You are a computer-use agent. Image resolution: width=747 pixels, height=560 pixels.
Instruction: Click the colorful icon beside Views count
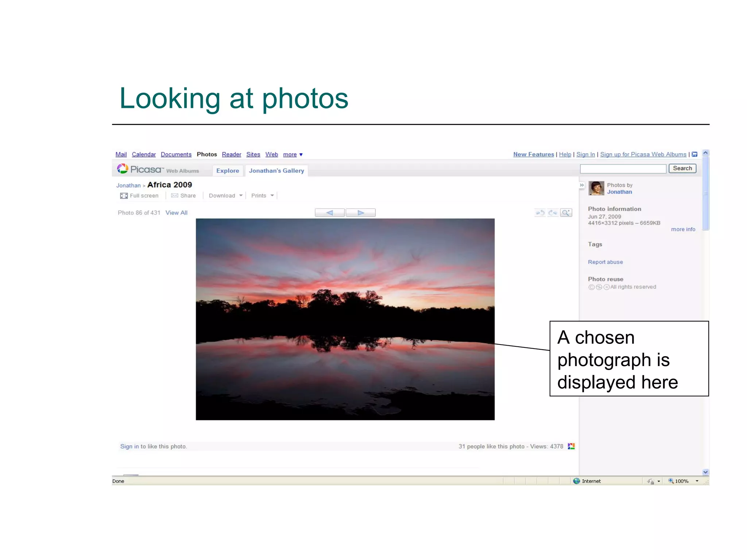571,446
